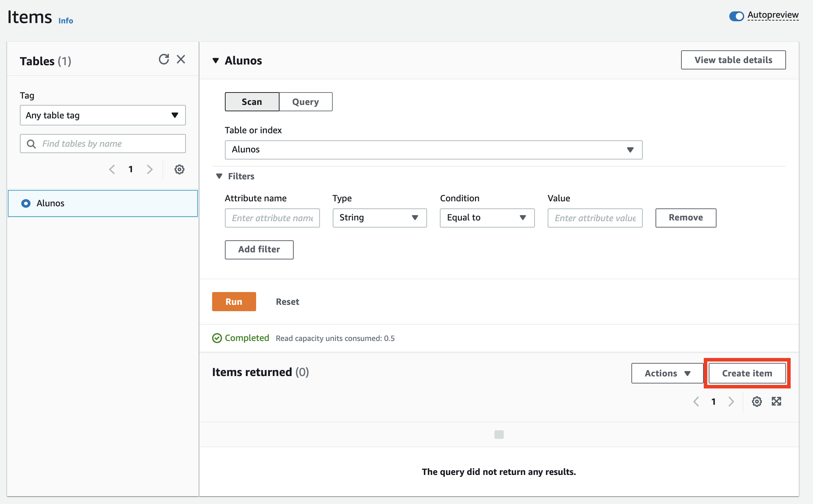Expand results to full screen
The image size is (813, 504).
click(x=776, y=402)
